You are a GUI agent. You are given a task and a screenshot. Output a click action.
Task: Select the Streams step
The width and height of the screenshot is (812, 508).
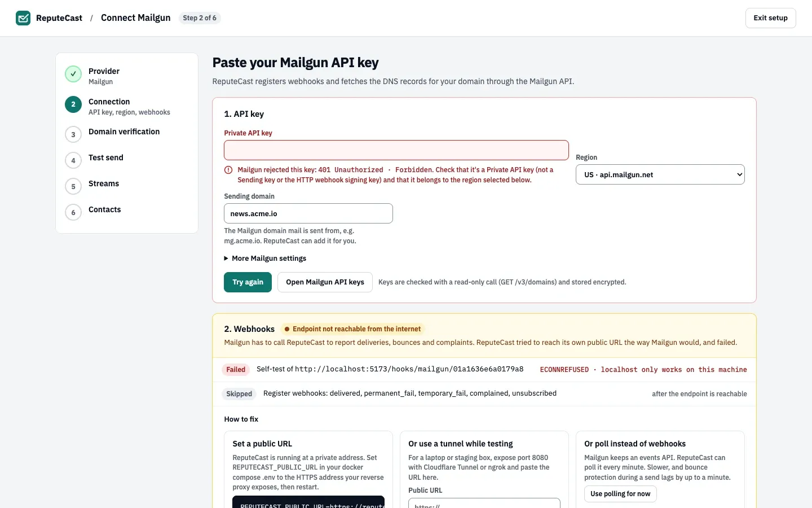104,183
